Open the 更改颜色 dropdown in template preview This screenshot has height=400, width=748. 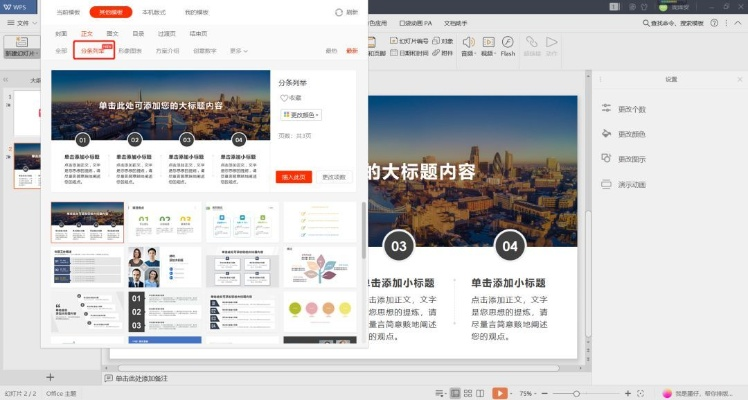pyautogui.click(x=301, y=115)
